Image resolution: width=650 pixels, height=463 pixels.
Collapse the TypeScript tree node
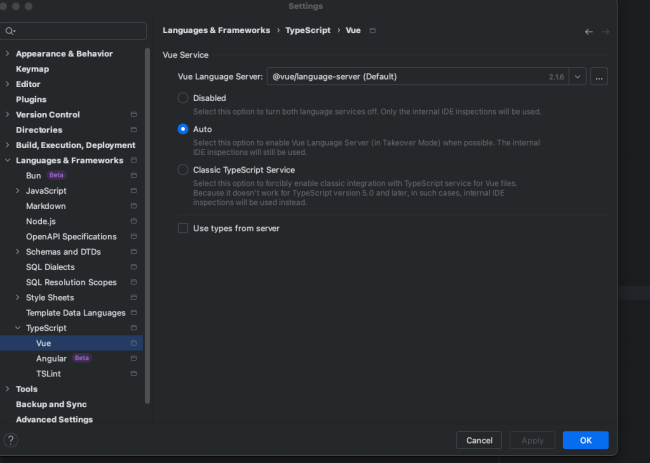pos(18,328)
